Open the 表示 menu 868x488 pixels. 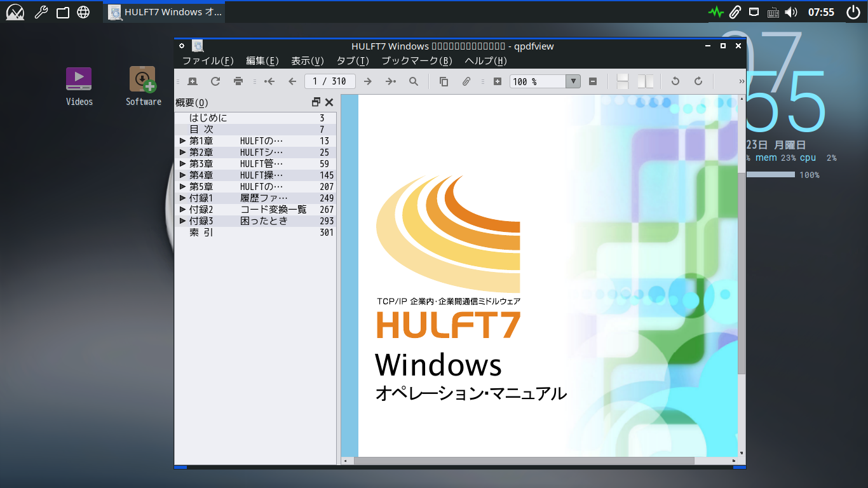308,61
